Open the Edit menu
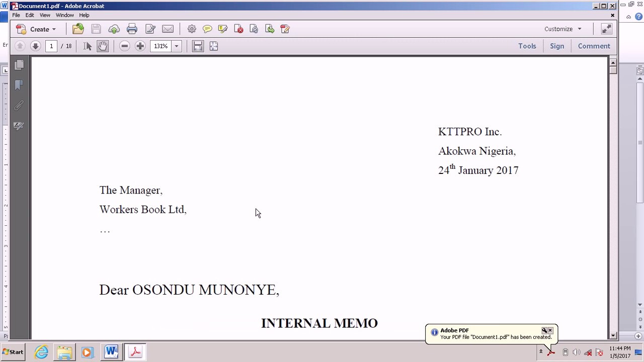The image size is (644, 362). point(30,15)
